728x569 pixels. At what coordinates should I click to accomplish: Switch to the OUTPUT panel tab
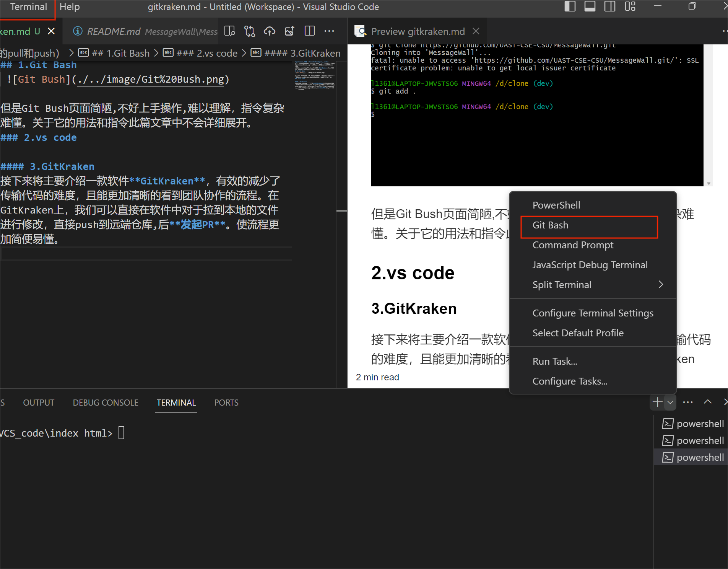(39, 403)
